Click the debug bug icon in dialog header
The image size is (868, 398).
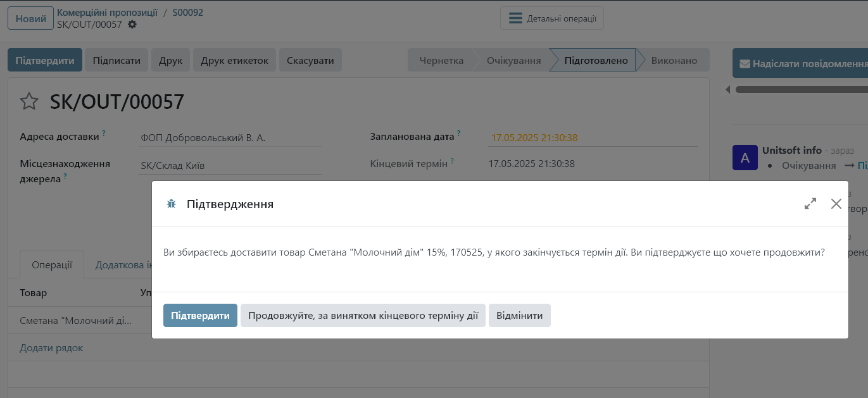coord(171,204)
